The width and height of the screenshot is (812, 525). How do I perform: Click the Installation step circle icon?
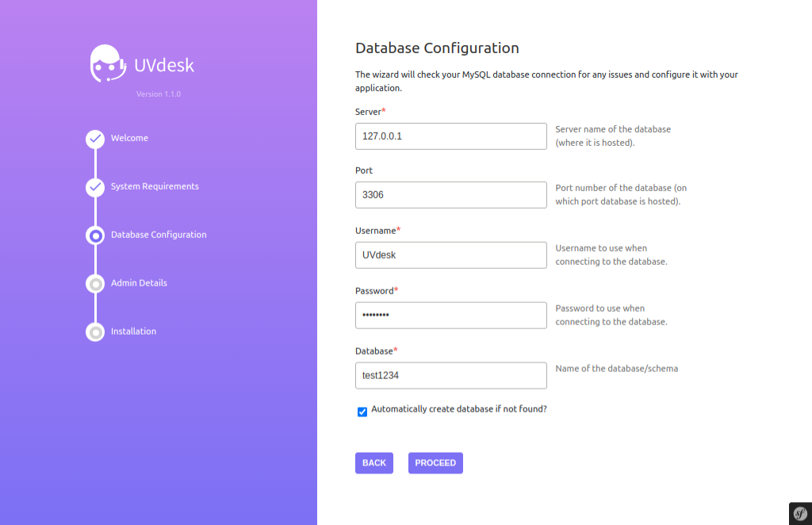coord(95,331)
